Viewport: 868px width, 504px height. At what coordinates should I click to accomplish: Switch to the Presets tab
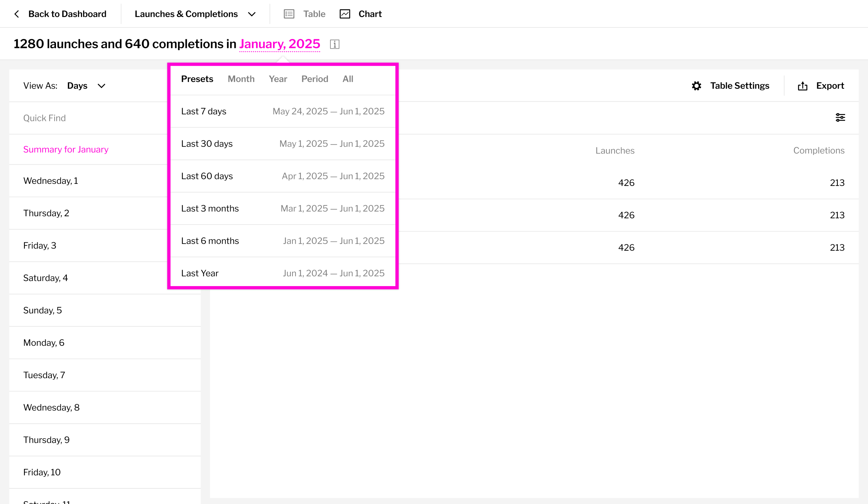click(x=197, y=79)
